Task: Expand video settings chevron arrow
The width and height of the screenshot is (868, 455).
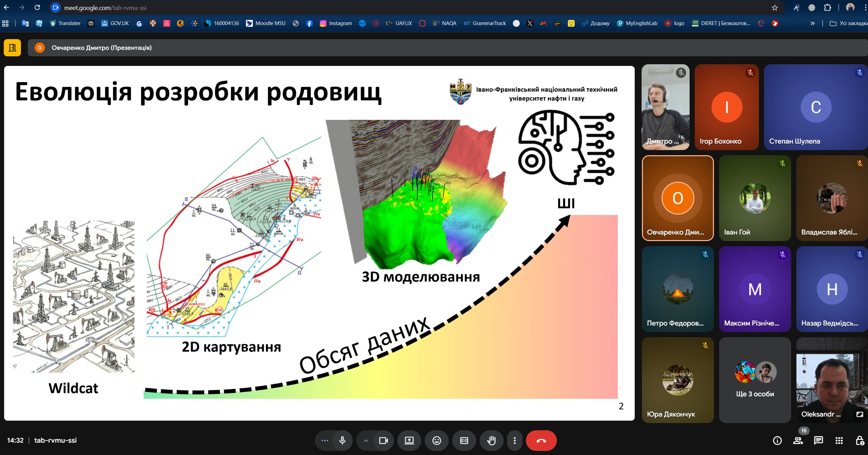Action: point(366,441)
